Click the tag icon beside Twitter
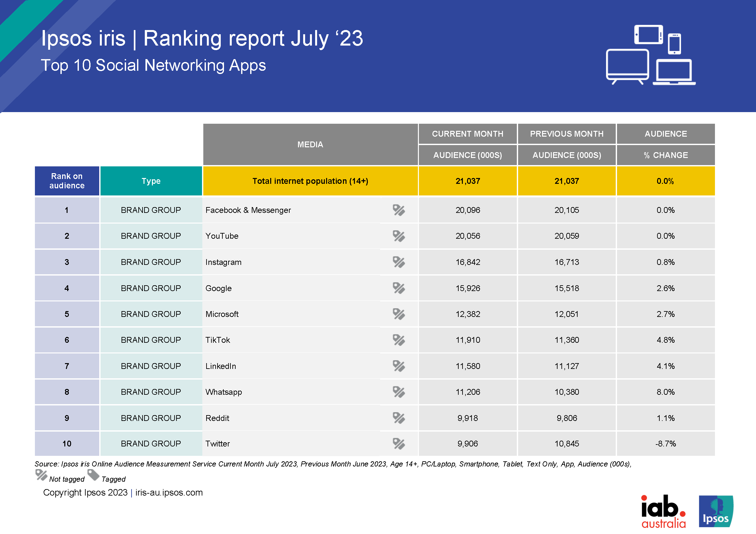Screen dimensions: 756x534 pyautogui.click(x=399, y=444)
